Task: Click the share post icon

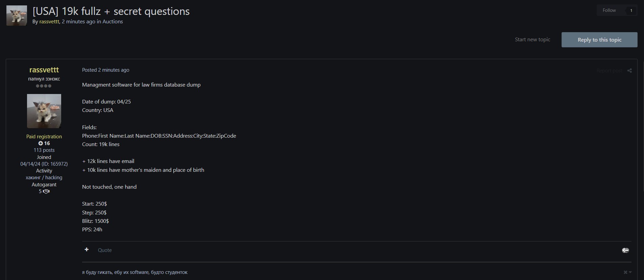Action: [629, 71]
